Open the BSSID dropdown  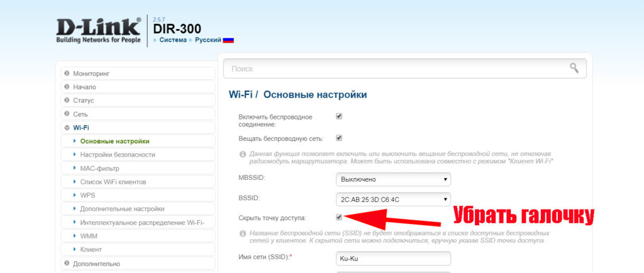pyautogui.click(x=393, y=199)
